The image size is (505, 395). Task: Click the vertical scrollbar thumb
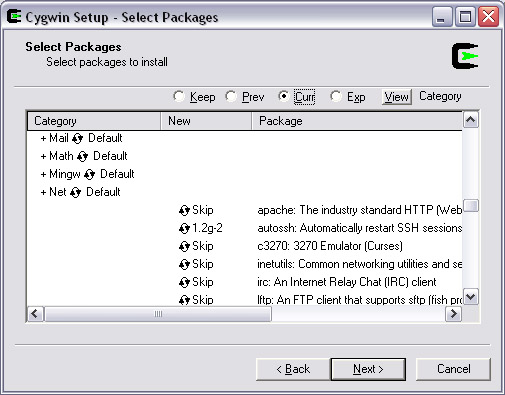(x=471, y=205)
